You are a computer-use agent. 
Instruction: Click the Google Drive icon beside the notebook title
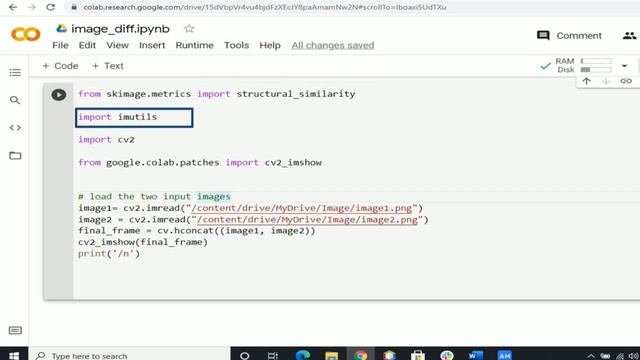point(61,28)
